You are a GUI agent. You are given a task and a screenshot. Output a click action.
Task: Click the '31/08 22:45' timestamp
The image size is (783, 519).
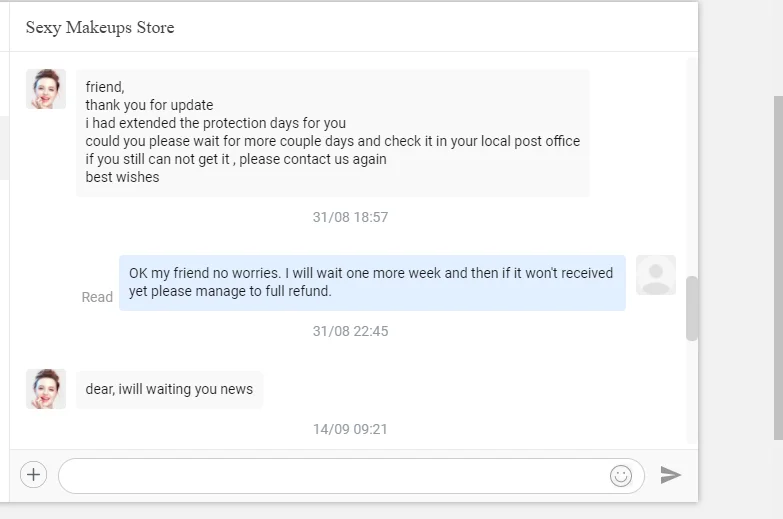coord(350,331)
